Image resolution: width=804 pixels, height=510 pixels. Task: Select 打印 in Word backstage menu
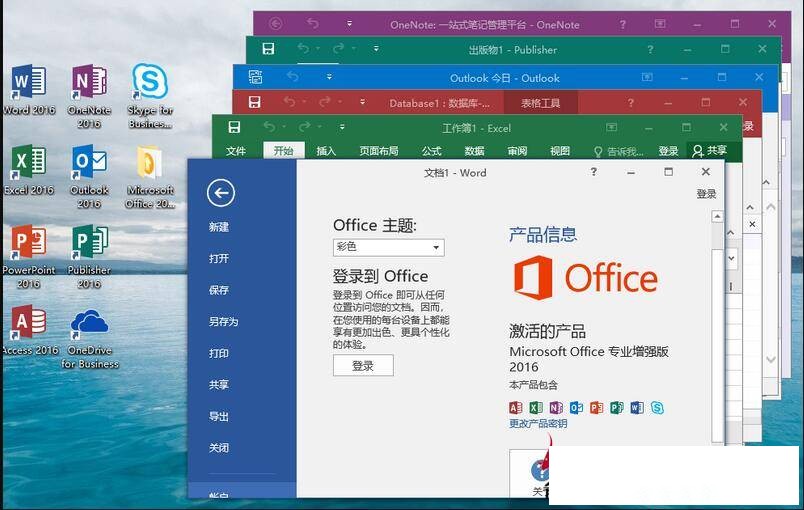coord(219,353)
